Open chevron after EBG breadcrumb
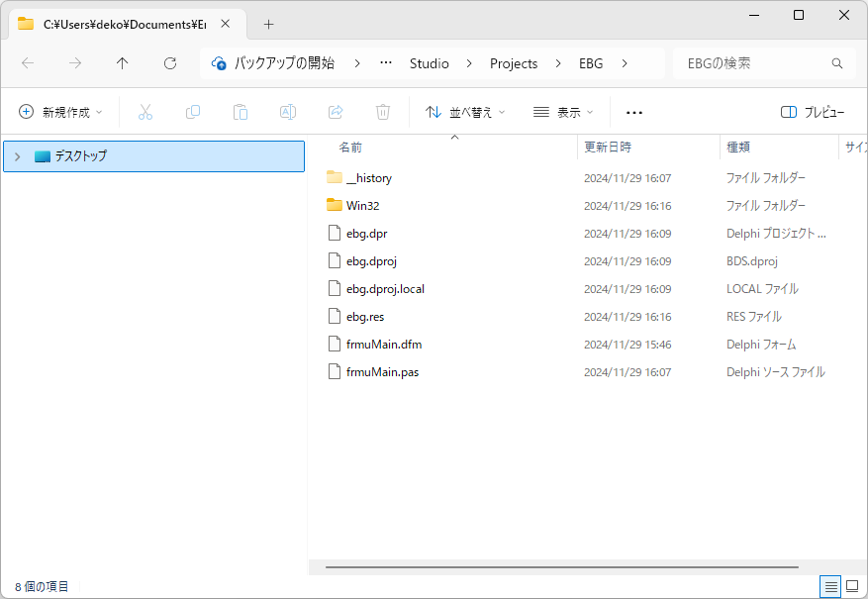 tap(625, 63)
